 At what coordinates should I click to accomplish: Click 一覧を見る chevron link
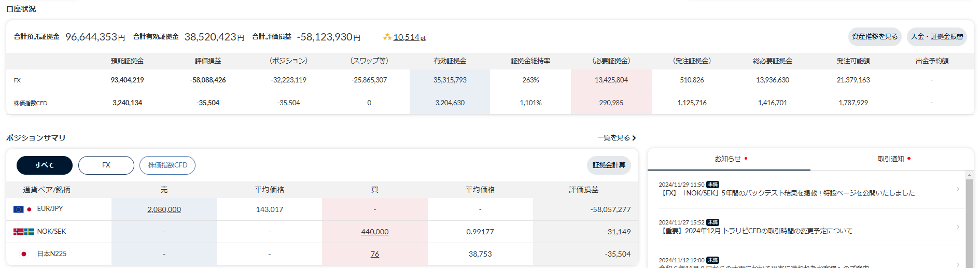(617, 138)
